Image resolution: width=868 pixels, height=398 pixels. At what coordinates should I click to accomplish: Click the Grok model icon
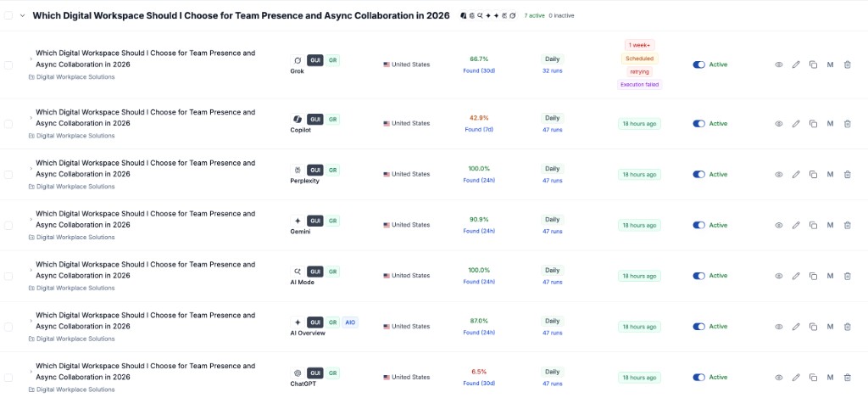click(298, 60)
